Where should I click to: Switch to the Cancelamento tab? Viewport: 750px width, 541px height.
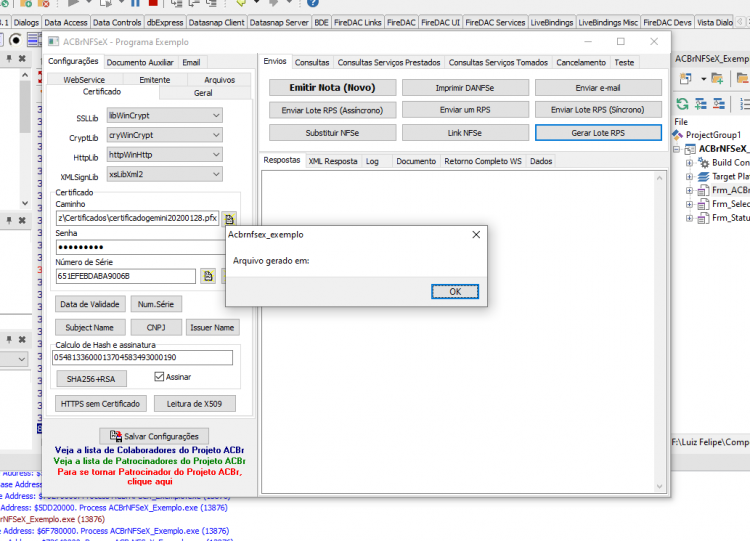coord(581,62)
